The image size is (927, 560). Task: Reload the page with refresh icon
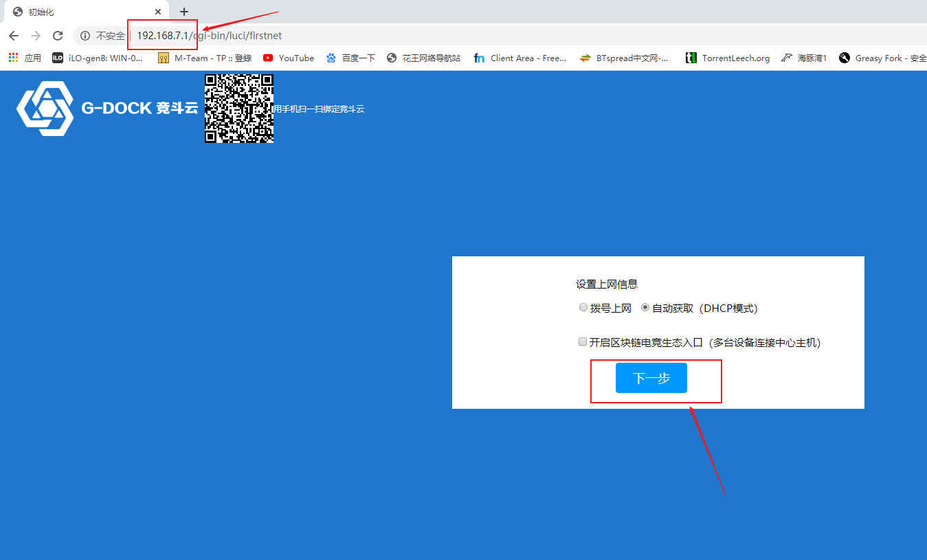coord(58,36)
